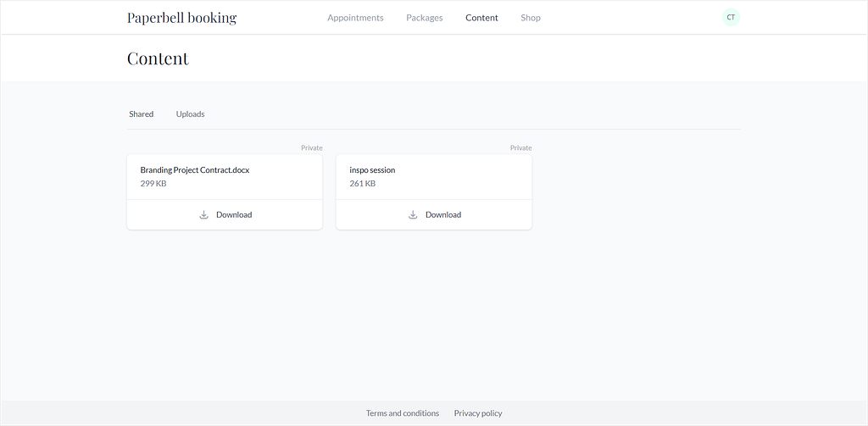Image resolution: width=868 pixels, height=426 pixels.
Task: Click the Private label above Branding Project Contract
Action: pos(312,147)
